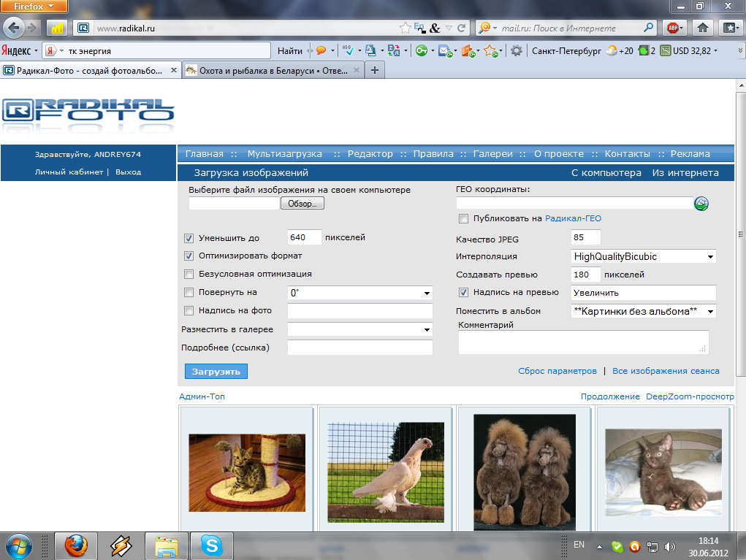Open new browser tab with plus button
Screen dimensions: 746x560
pos(375,71)
